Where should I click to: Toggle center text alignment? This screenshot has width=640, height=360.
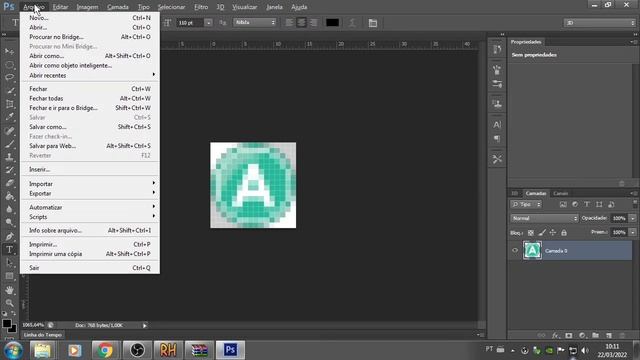tap(301, 23)
